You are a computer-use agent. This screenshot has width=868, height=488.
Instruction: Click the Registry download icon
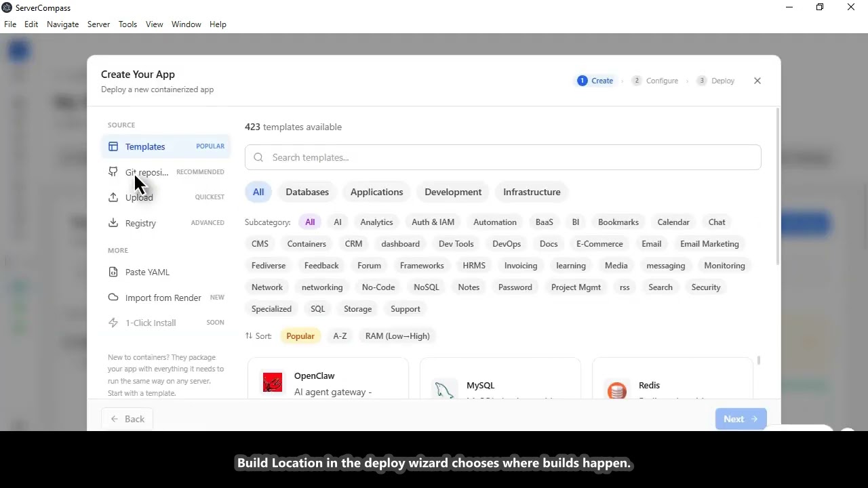[x=113, y=223]
